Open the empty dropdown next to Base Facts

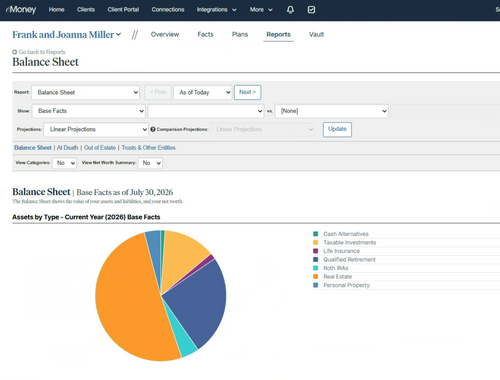point(206,111)
